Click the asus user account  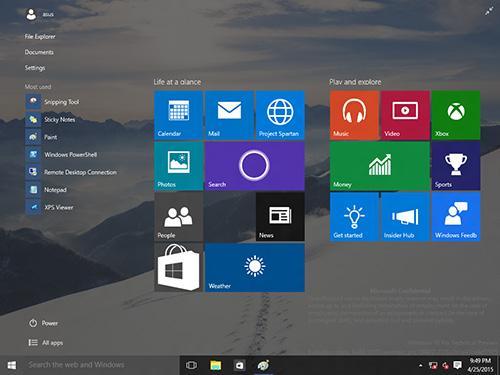[x=40, y=14]
